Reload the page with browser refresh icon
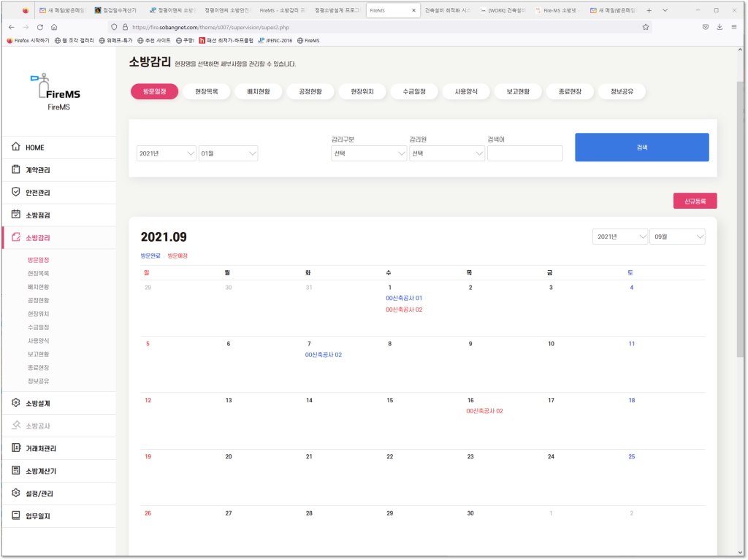This screenshot has height=560, width=748. click(40, 27)
